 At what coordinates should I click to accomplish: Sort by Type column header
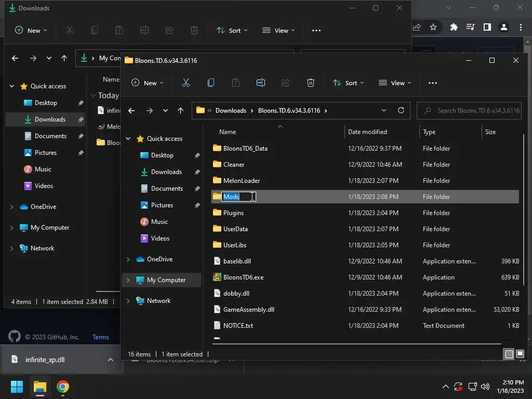coord(429,131)
